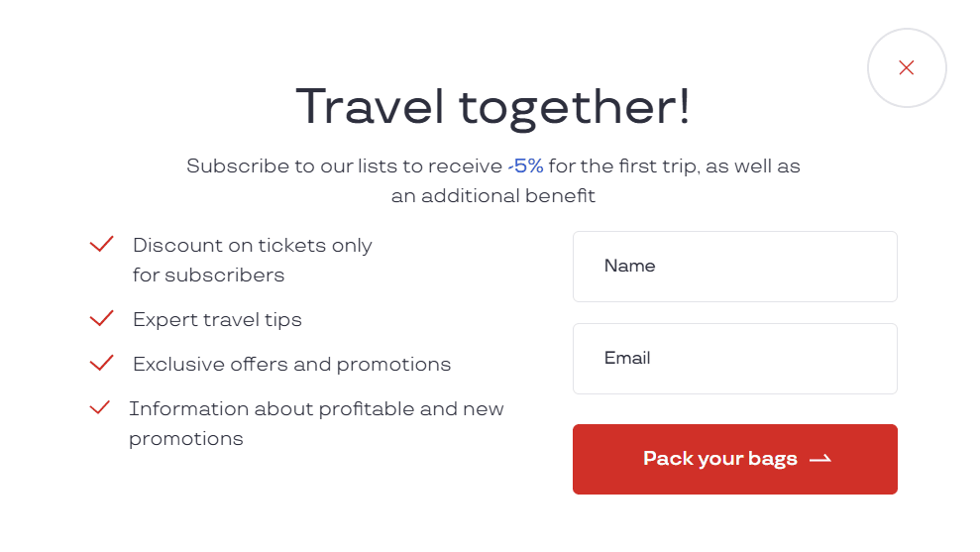The height and width of the screenshot is (552, 980).
Task: Click the checkmark beside Exclusive offers and promotions
Action: (101, 363)
